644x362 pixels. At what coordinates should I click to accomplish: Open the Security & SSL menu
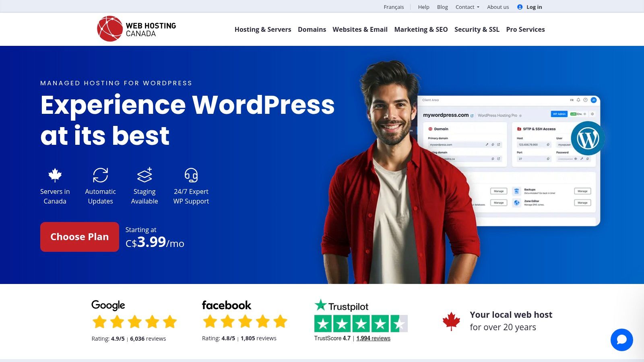[477, 29]
